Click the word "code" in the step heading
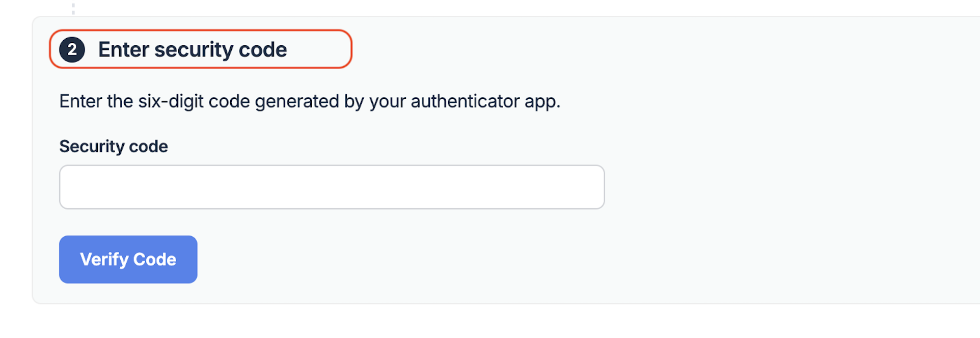Viewport: 980px width, 338px height. coord(262,49)
